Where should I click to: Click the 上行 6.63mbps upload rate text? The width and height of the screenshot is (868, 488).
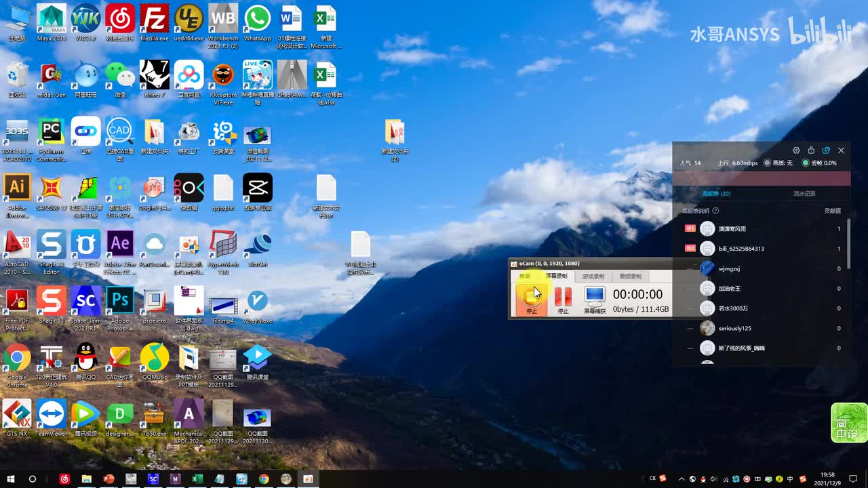click(x=737, y=163)
